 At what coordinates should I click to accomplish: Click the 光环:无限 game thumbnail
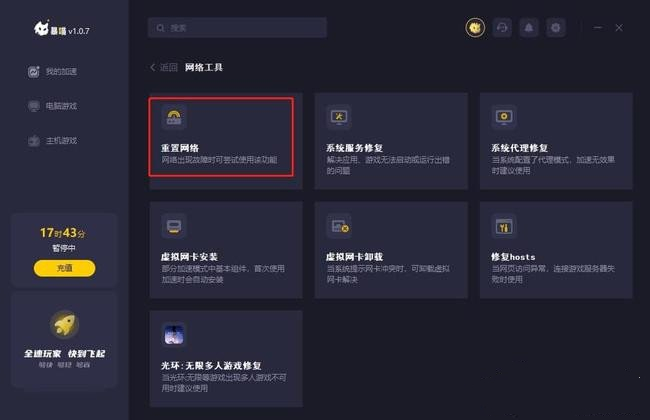(174, 335)
